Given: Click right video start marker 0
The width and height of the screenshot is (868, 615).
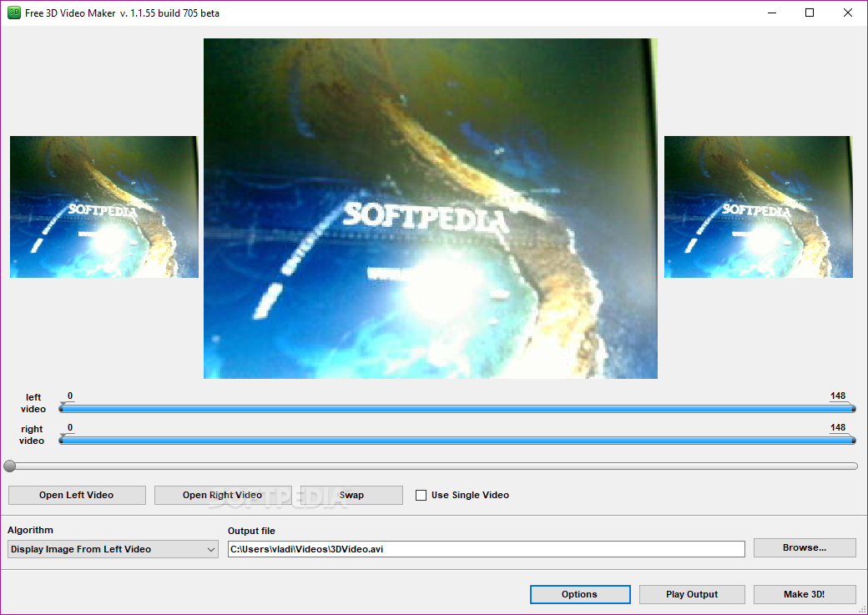Looking at the screenshot, I should click(x=70, y=427).
